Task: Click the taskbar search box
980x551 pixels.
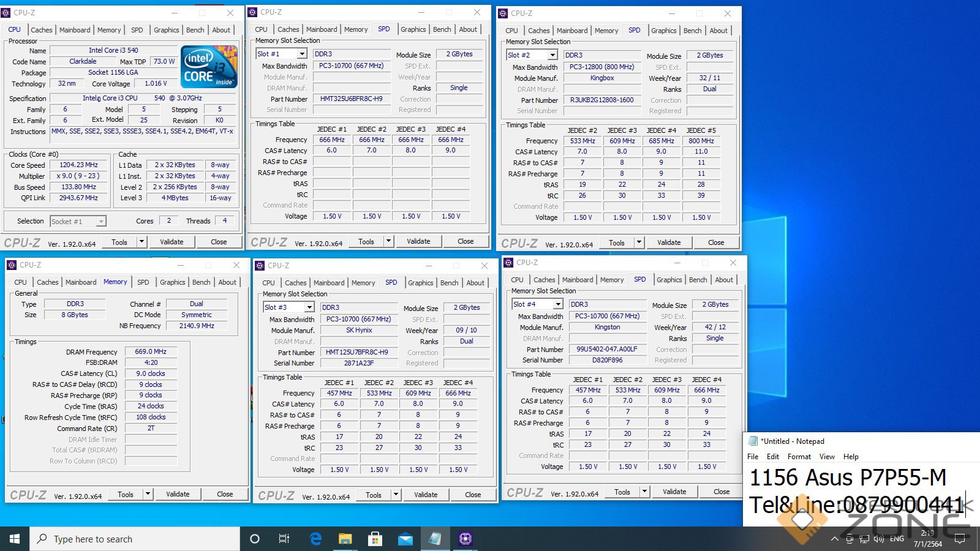Action: coord(135,539)
